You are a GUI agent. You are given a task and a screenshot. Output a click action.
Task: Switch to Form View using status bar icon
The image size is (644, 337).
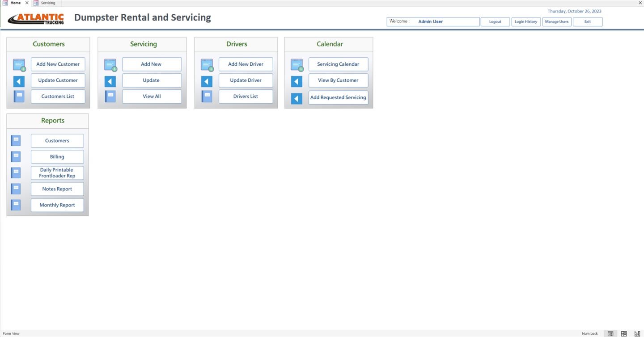pos(610,333)
